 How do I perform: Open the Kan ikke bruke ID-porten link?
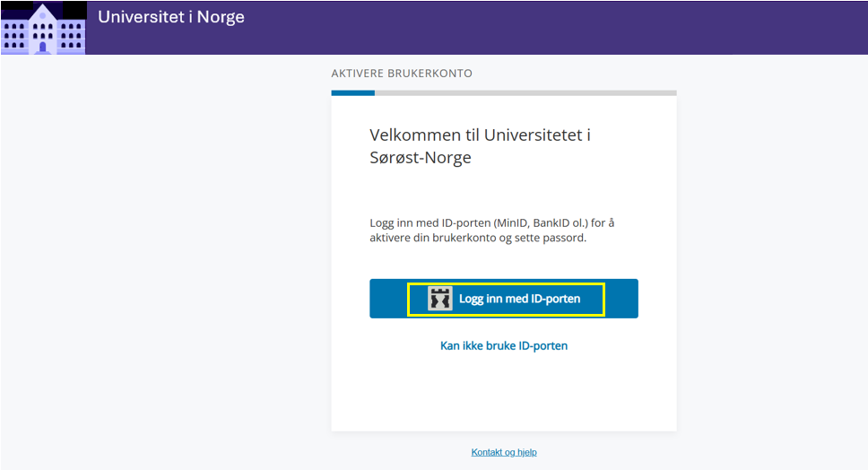click(503, 345)
